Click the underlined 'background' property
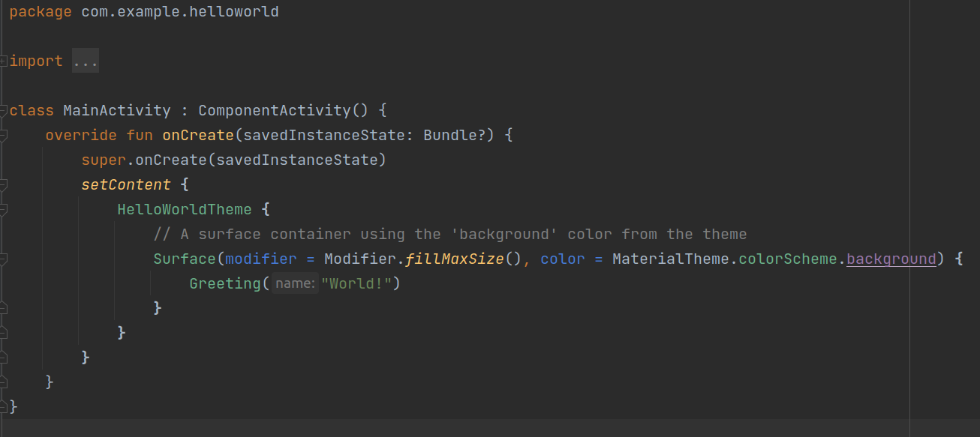 891,259
